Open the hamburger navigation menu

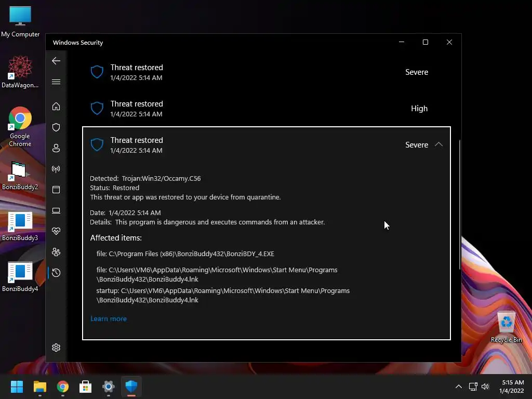(x=56, y=82)
